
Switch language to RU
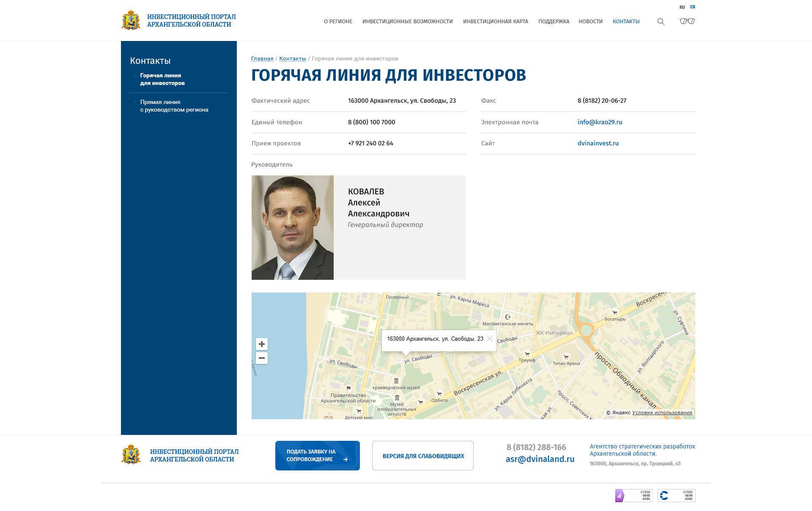coord(682,7)
